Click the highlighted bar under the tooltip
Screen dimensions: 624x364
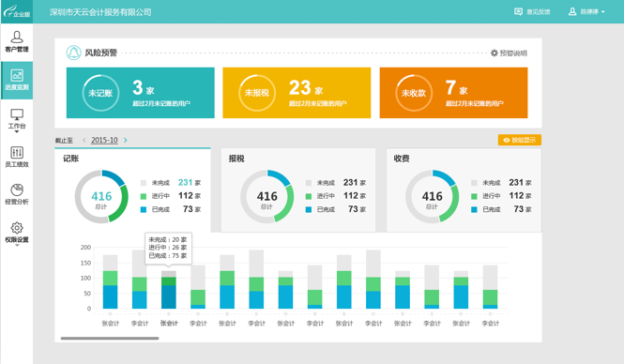click(x=169, y=290)
